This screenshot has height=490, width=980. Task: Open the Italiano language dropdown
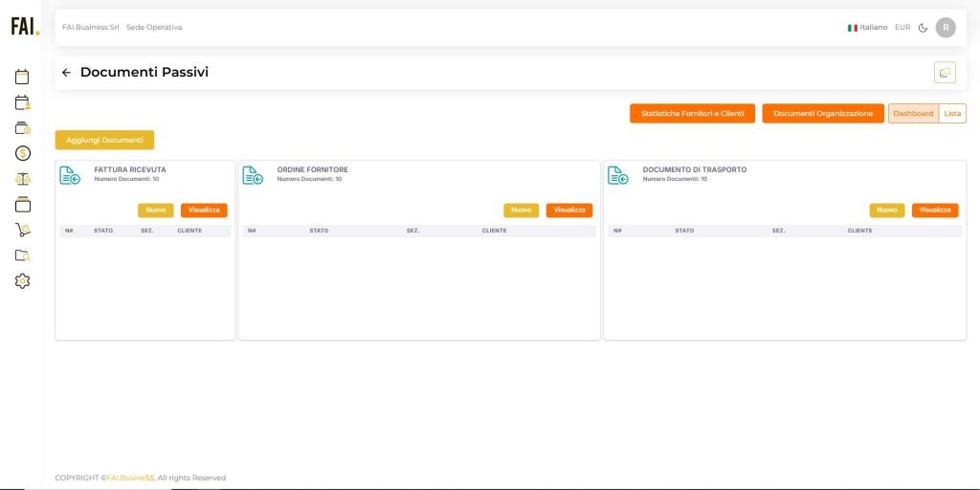tap(867, 28)
